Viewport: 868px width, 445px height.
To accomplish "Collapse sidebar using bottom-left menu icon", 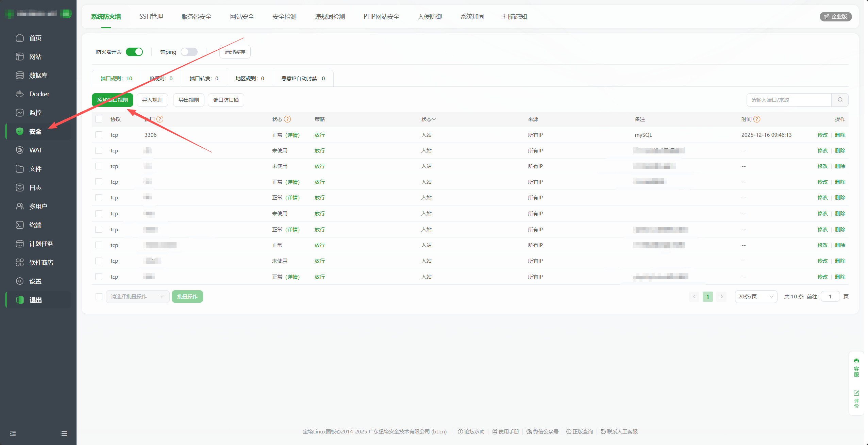I will pos(13,433).
